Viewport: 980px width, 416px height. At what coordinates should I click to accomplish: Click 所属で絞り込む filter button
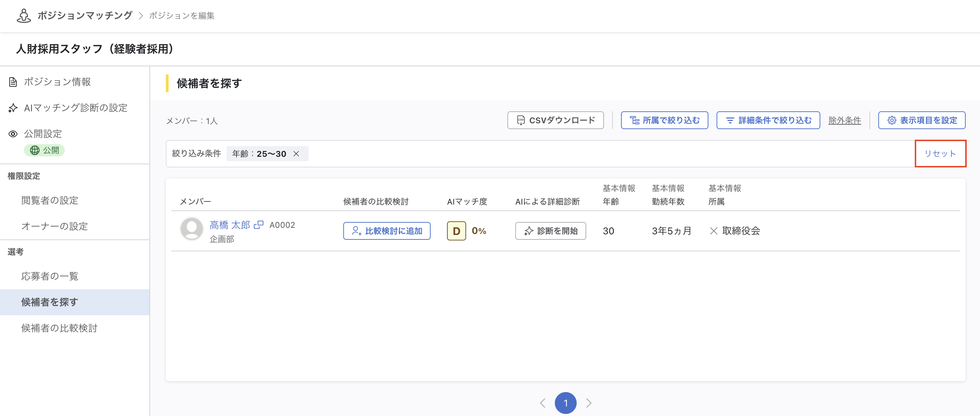tap(664, 120)
